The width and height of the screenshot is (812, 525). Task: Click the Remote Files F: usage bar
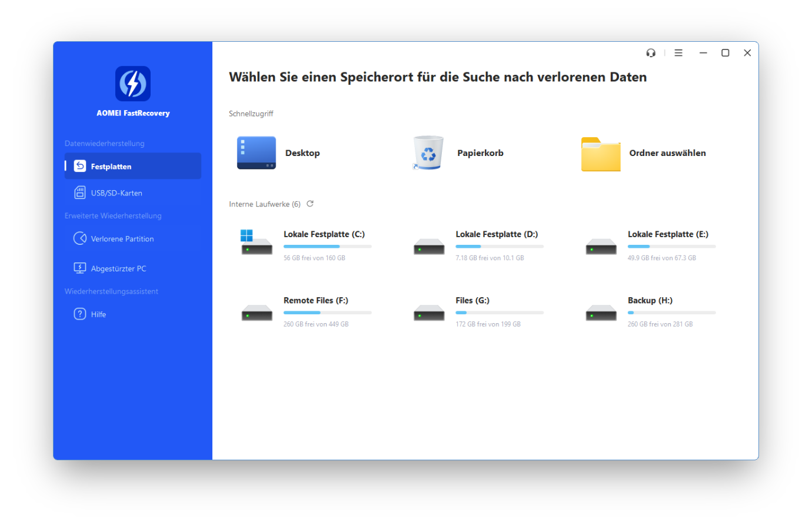click(328, 313)
